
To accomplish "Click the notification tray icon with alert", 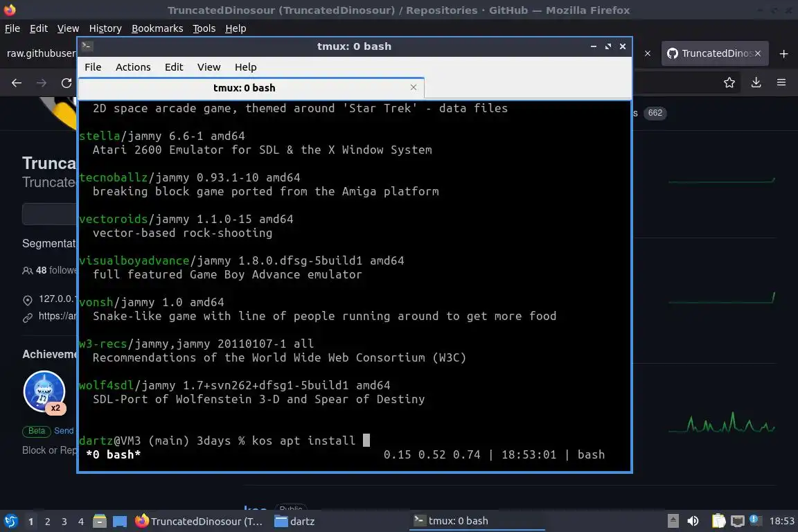I will click(755, 520).
